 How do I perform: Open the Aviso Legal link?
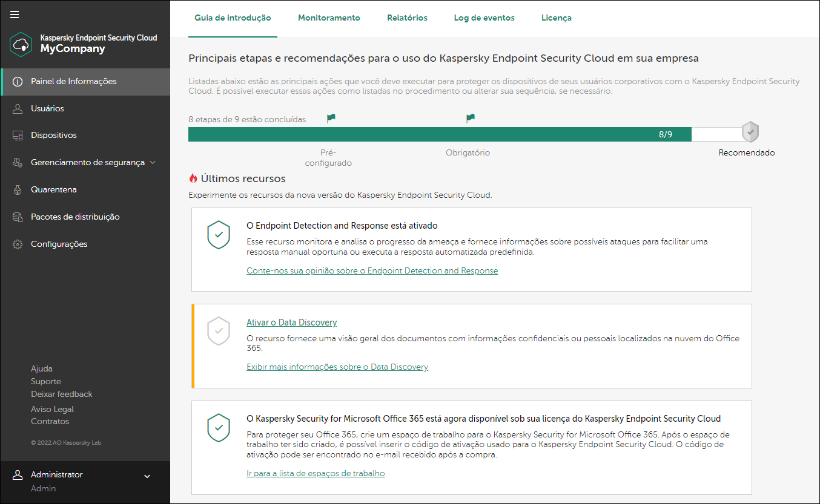coord(52,409)
